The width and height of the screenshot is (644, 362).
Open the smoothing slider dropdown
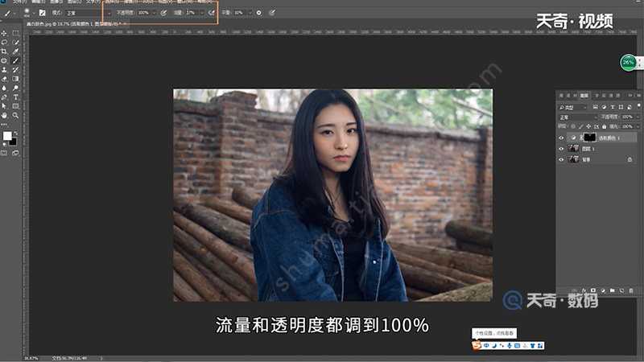250,13
